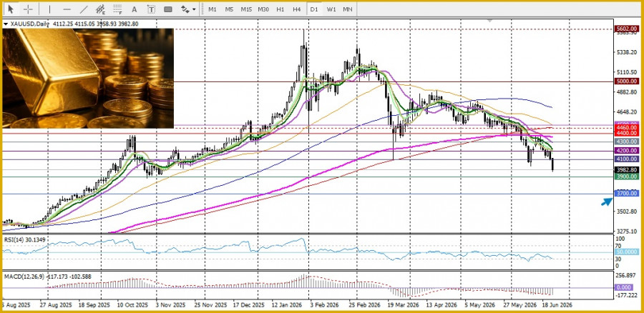Click the 4100.00 price level label
The width and height of the screenshot is (644, 313).
626,159
